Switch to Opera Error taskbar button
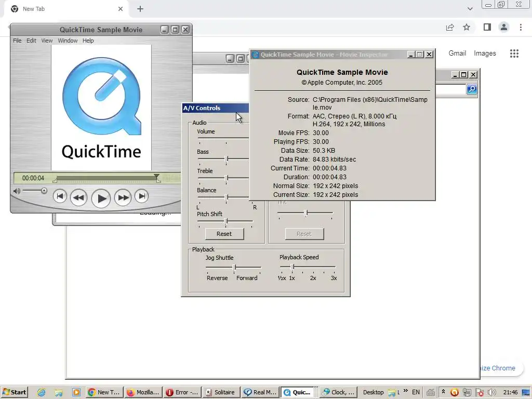The image size is (532, 399). pos(182,392)
